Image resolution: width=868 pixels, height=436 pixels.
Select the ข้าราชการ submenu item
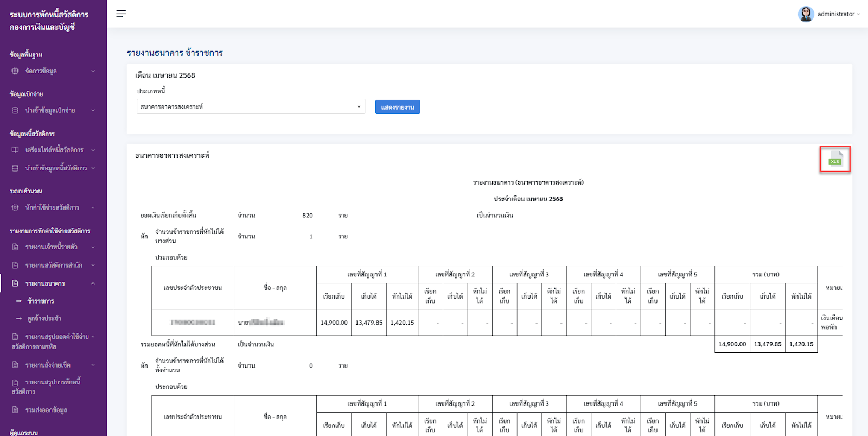41,301
